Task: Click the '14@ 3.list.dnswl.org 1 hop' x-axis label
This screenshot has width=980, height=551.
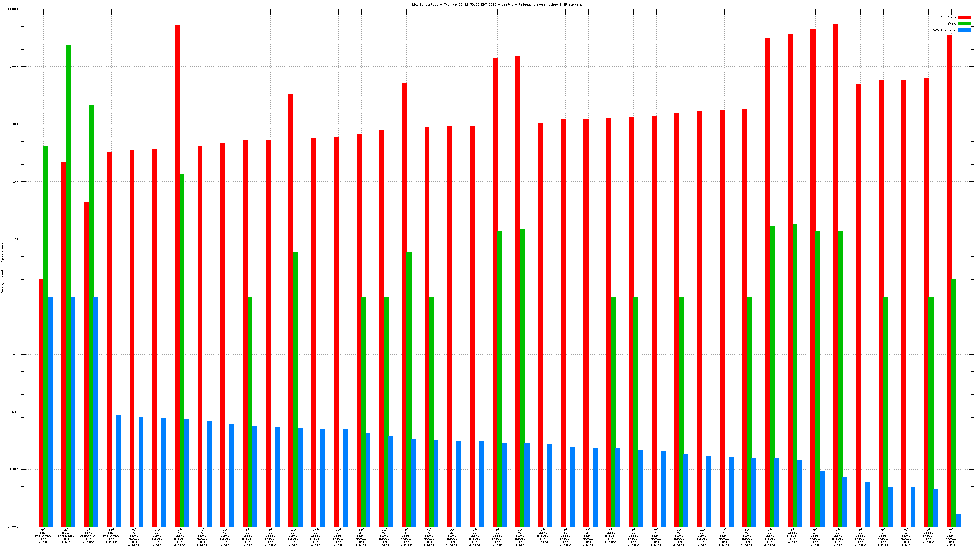Action: (156, 537)
